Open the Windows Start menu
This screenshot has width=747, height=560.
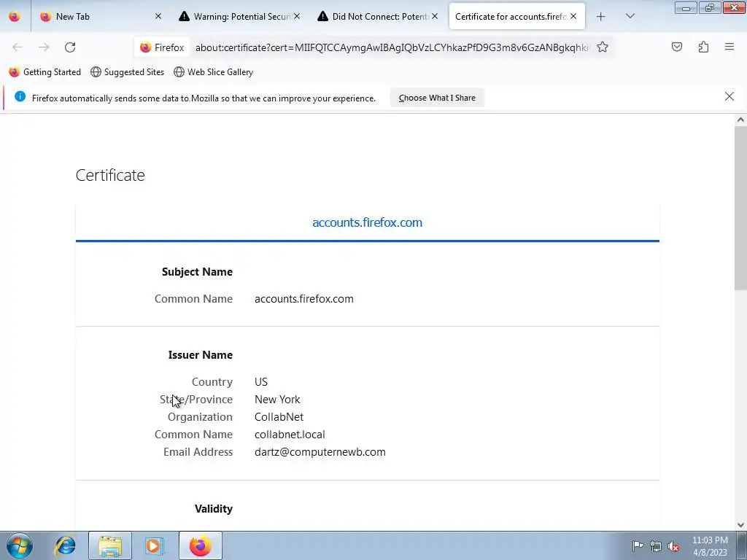point(19,545)
